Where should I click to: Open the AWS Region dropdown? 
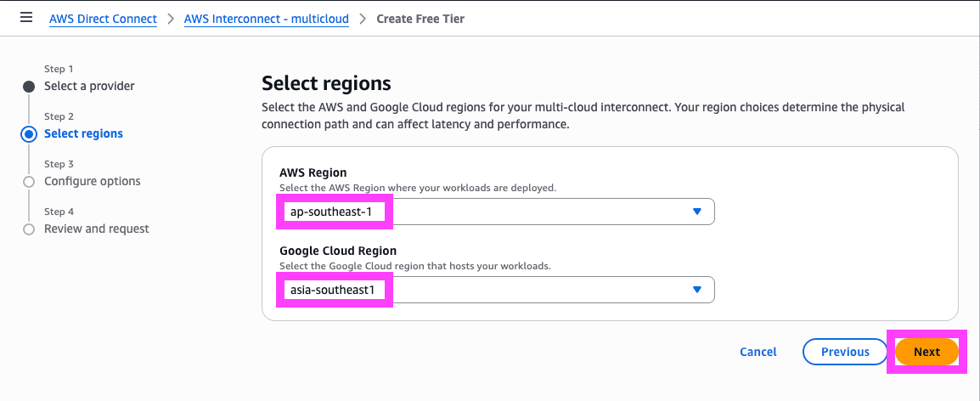tap(497, 212)
